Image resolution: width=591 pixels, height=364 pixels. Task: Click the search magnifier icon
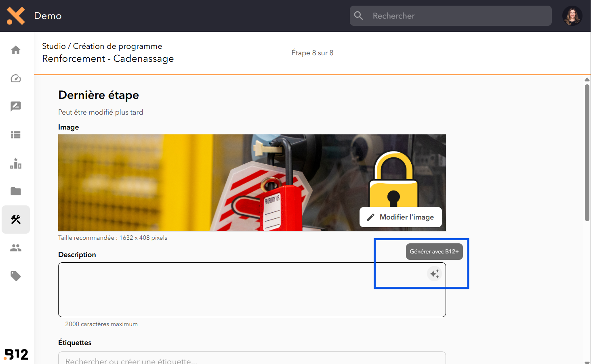pyautogui.click(x=359, y=16)
